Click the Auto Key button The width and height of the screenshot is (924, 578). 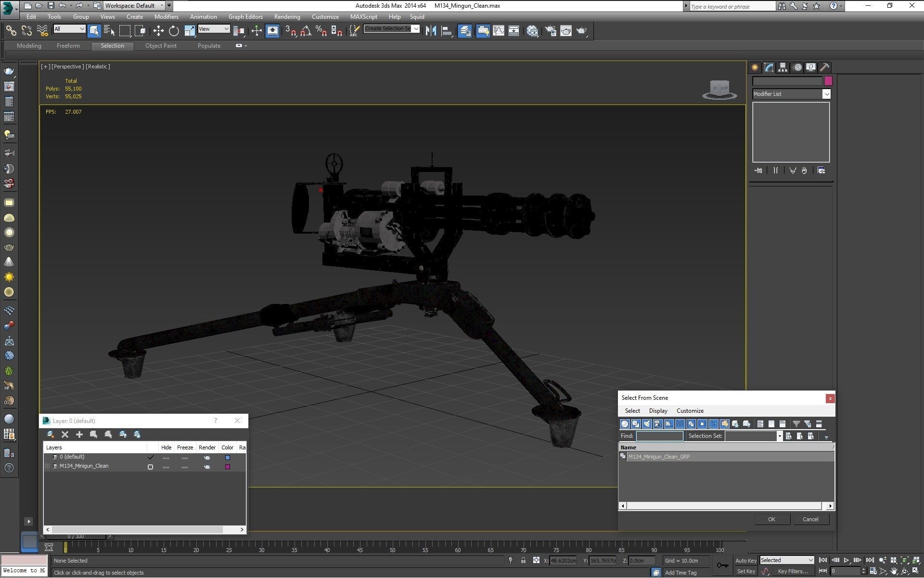[x=745, y=560]
